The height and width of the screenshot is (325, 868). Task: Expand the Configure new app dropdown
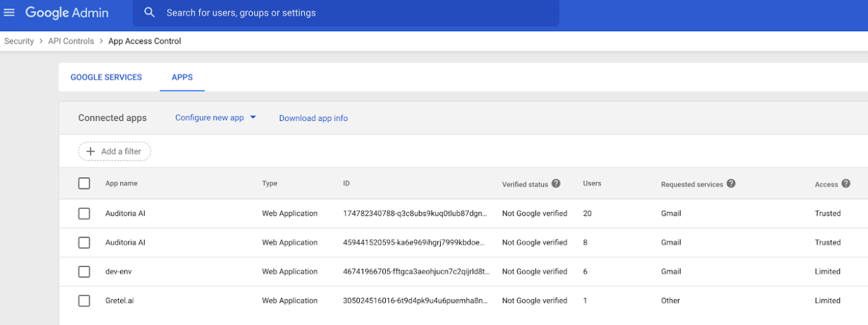(215, 118)
